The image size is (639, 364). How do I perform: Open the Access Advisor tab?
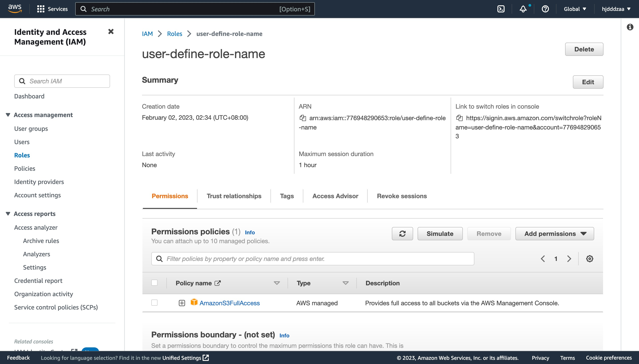(x=335, y=196)
